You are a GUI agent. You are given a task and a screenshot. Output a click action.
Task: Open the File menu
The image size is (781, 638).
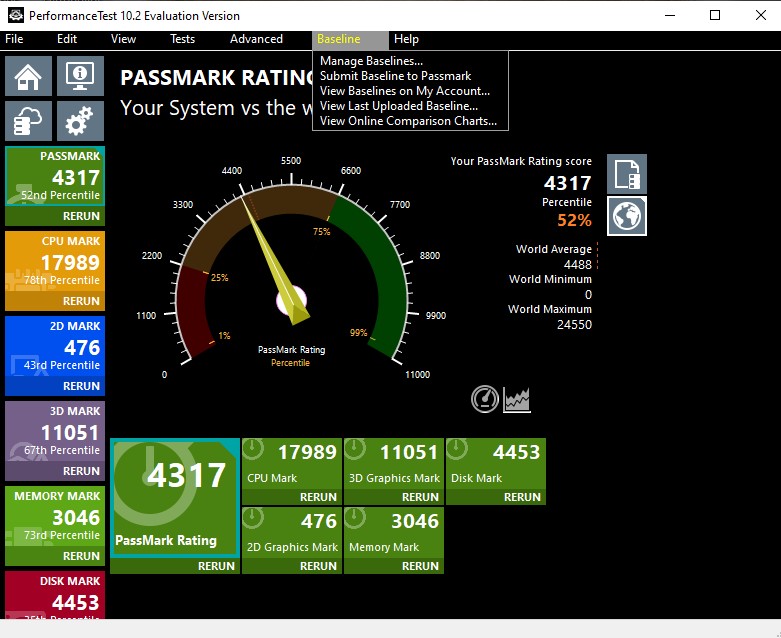pos(14,39)
